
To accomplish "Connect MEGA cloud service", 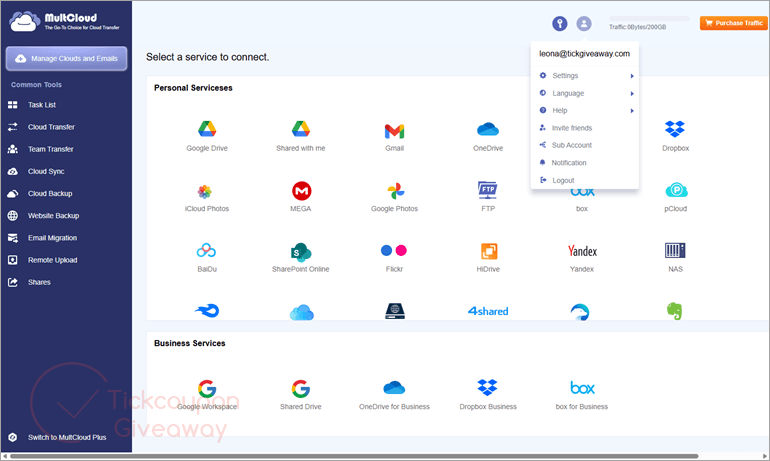I will tap(301, 197).
